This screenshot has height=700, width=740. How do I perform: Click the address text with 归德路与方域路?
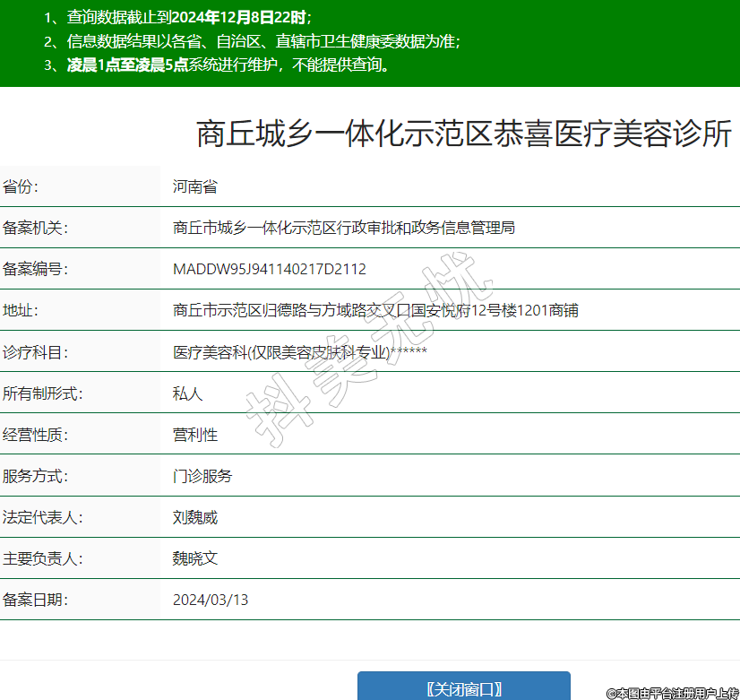[375, 310]
